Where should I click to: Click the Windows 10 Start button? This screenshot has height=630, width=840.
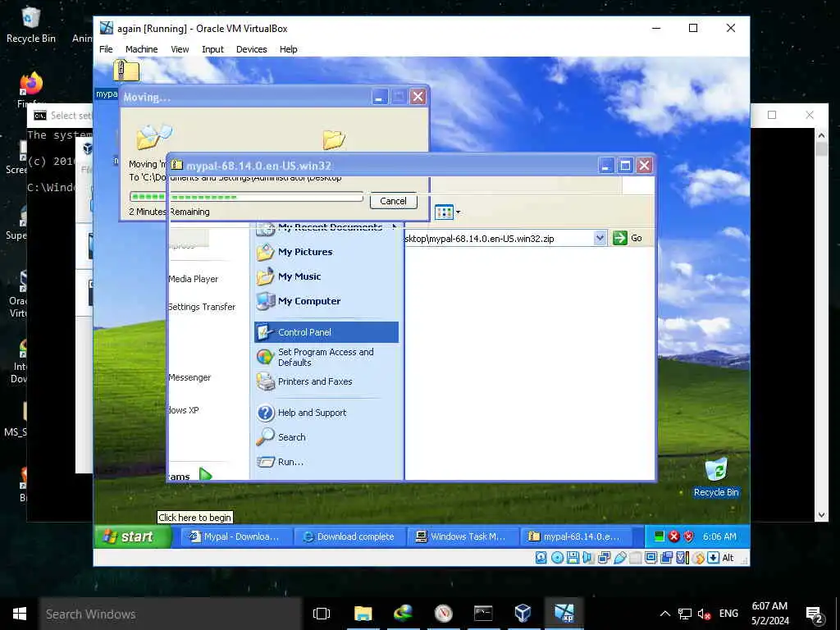click(20, 614)
